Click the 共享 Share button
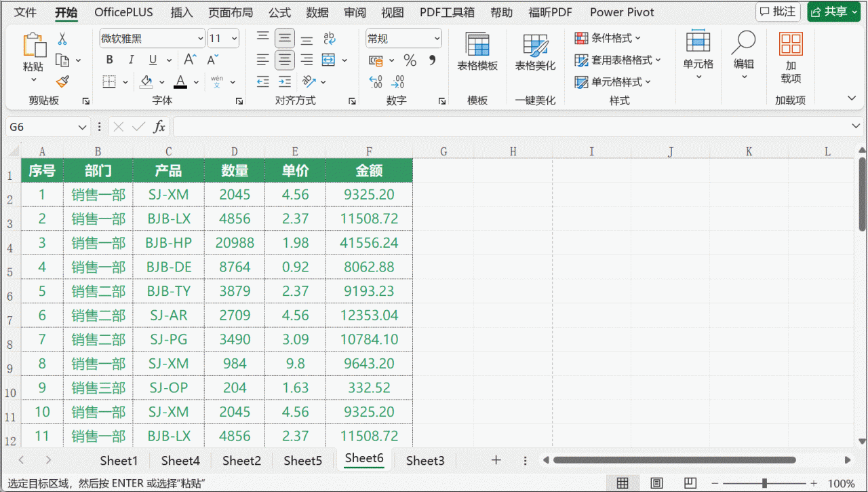Viewport: 868px width, 492px height. (x=833, y=12)
